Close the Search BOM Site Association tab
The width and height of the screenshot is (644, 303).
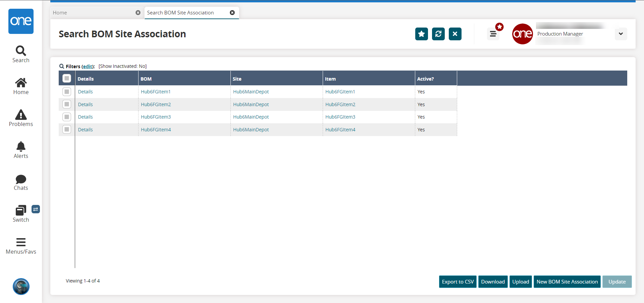pos(232,13)
